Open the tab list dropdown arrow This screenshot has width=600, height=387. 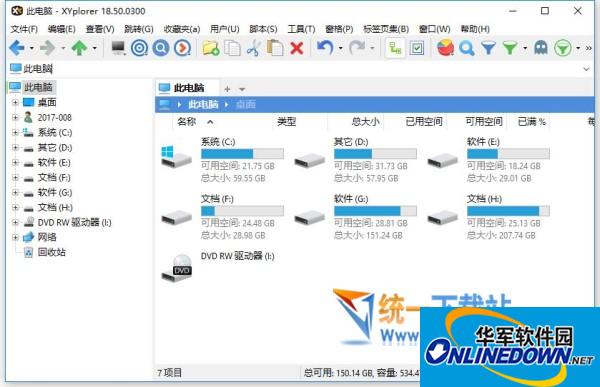click(x=242, y=89)
